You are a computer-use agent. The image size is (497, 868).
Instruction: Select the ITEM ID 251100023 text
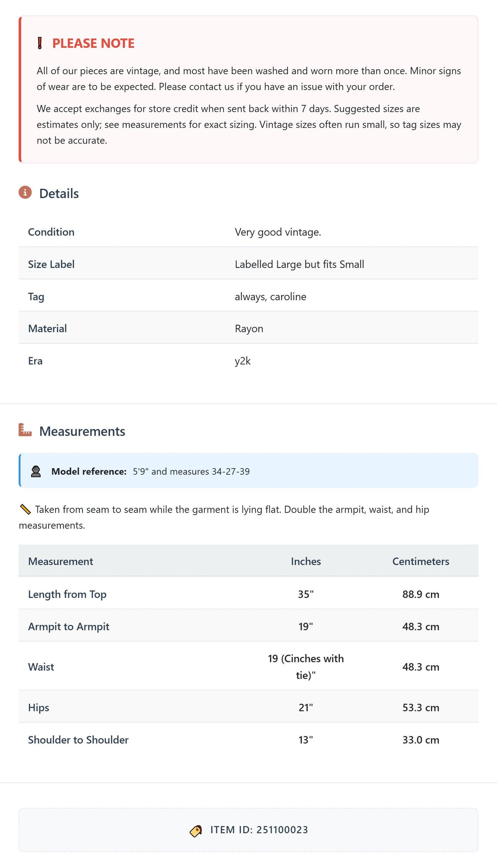(259, 830)
